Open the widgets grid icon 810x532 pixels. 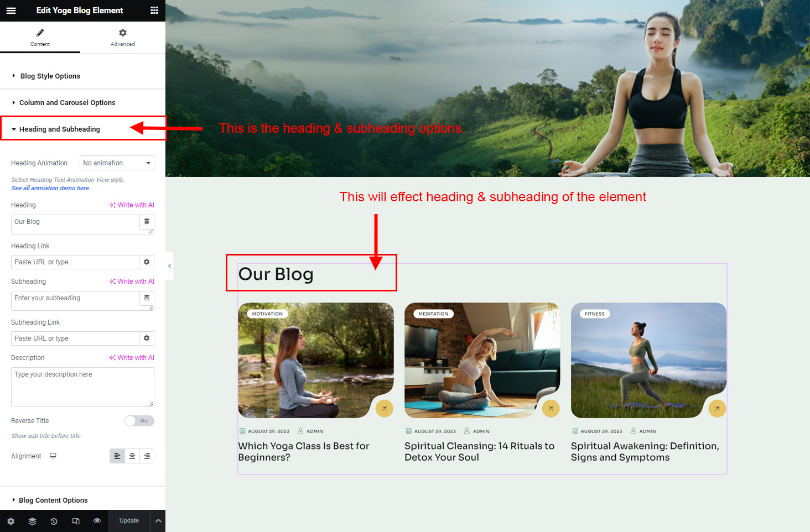pos(154,11)
